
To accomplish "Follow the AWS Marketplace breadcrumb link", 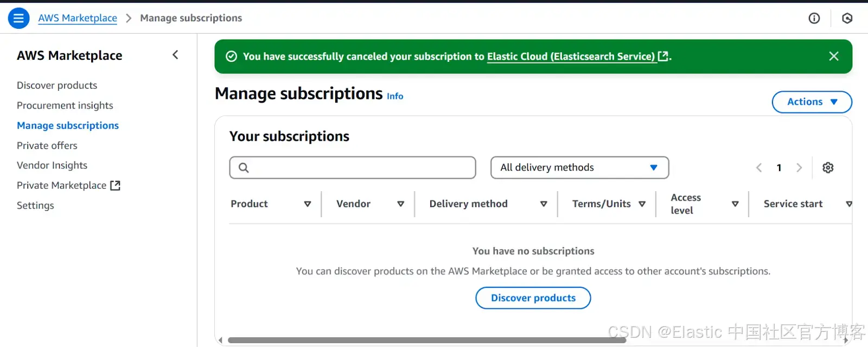I will pos(78,18).
